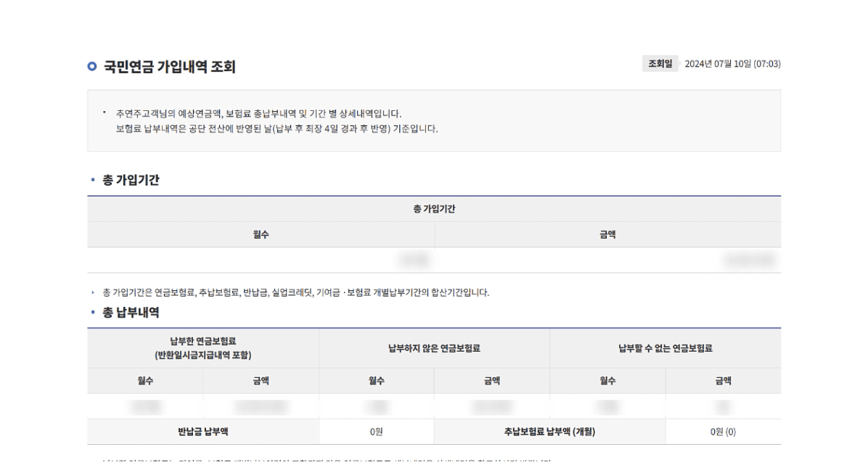Click 금액 header under 납부할 수 없는 연금보험료
Image resolution: width=868 pixels, height=473 pixels.
coord(723,381)
